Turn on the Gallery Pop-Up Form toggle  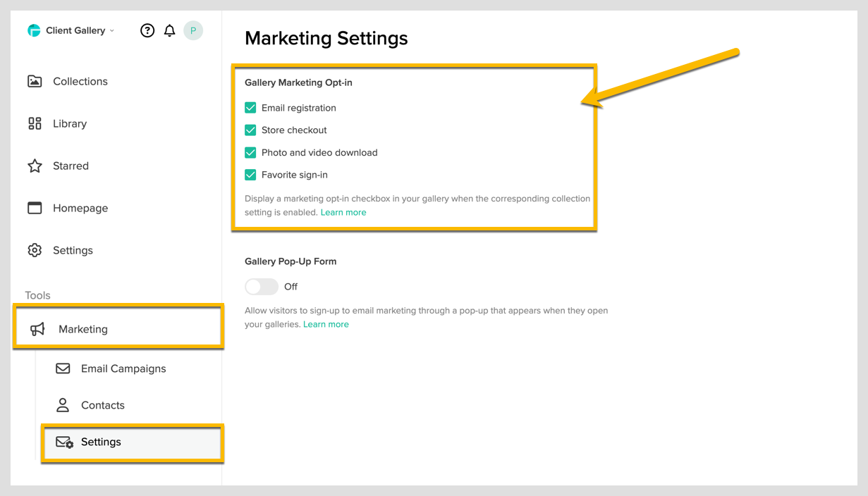pyautogui.click(x=262, y=287)
